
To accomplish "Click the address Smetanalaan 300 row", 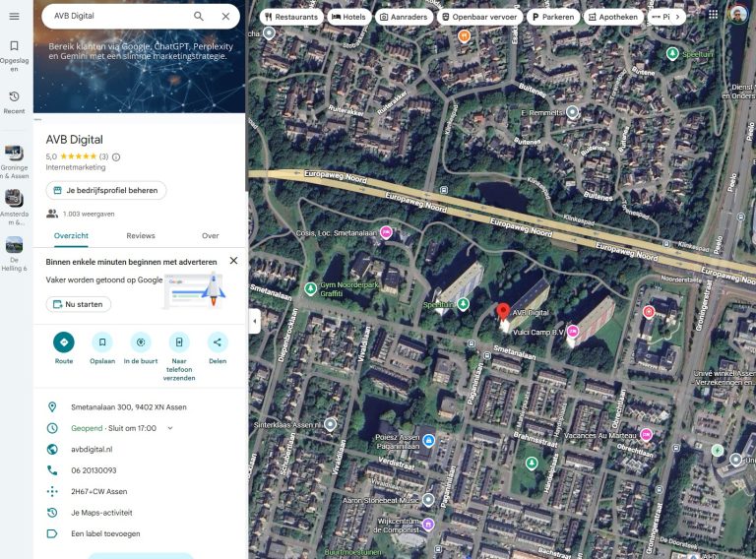I will tap(140, 407).
